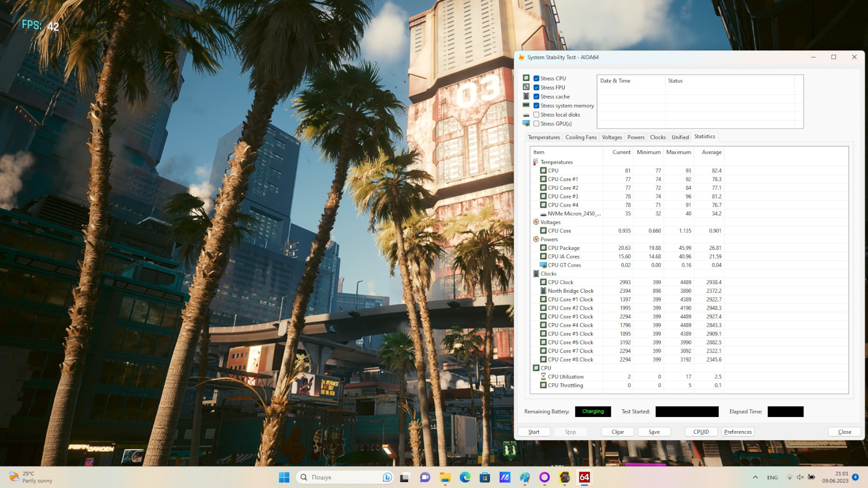Viewport: 868px width, 488px height.
Task: Click the Stop button
Action: pos(570,432)
